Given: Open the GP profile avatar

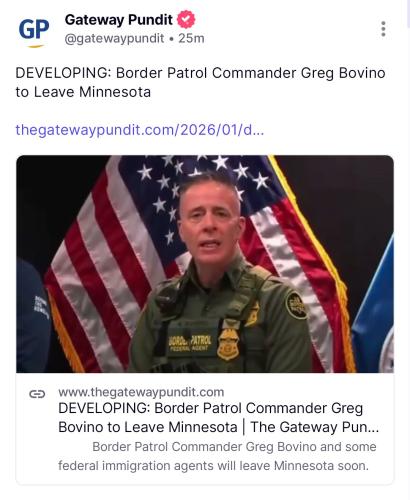Looking at the screenshot, I should click(34, 31).
